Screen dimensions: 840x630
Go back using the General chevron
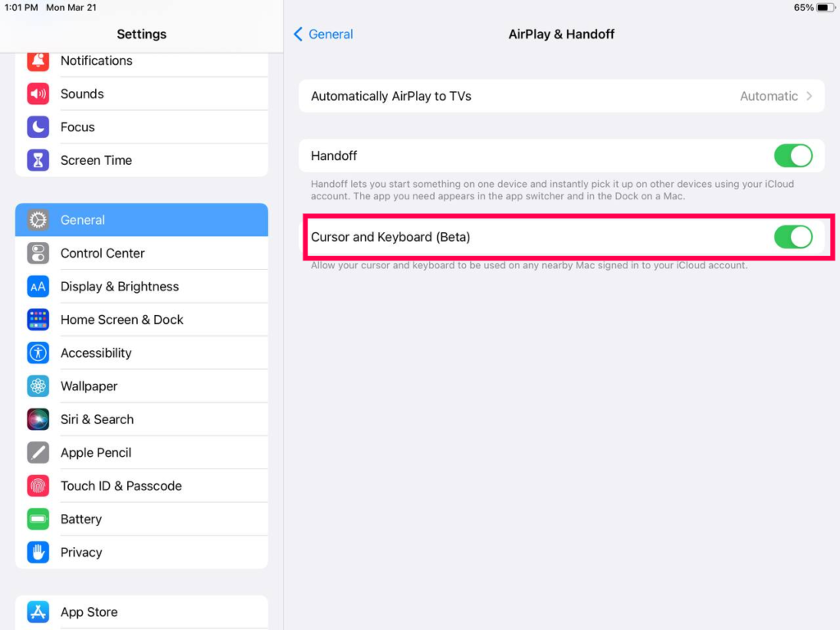coord(299,34)
